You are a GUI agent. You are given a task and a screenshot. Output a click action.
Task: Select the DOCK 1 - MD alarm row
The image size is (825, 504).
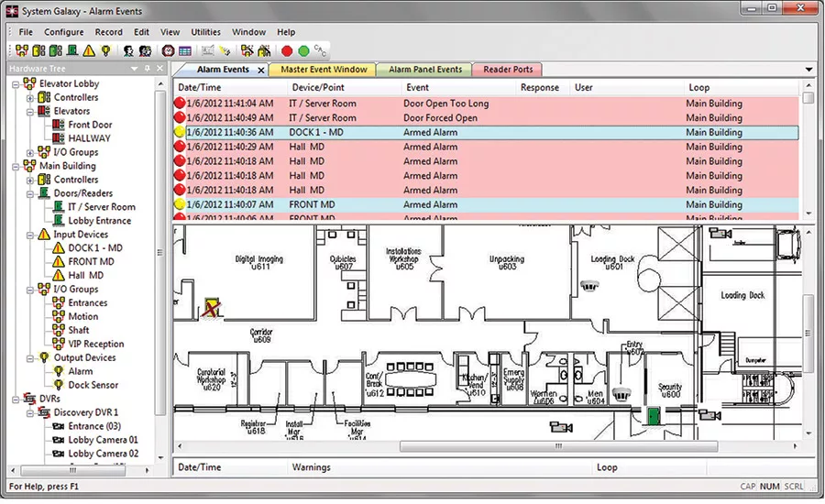pyautogui.click(x=486, y=133)
